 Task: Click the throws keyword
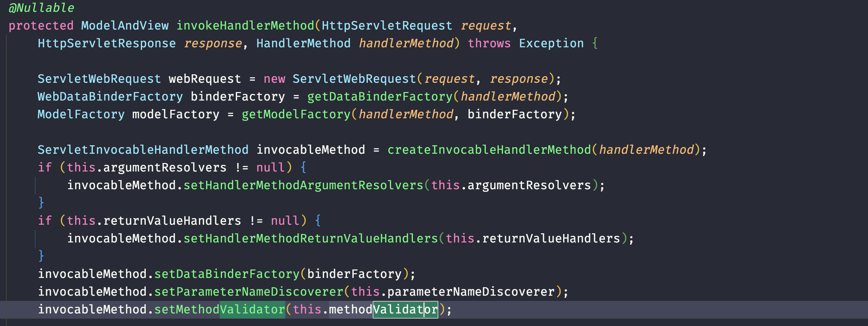coord(489,43)
